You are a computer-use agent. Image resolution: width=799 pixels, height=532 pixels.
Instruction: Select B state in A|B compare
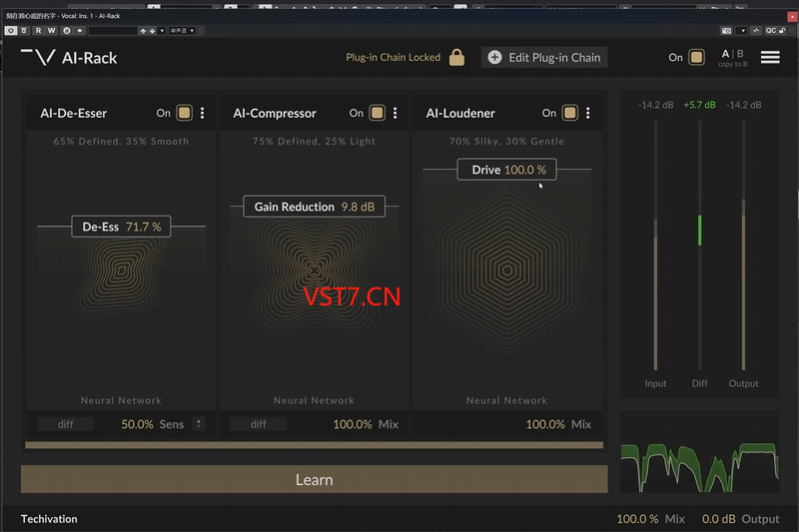coord(740,54)
